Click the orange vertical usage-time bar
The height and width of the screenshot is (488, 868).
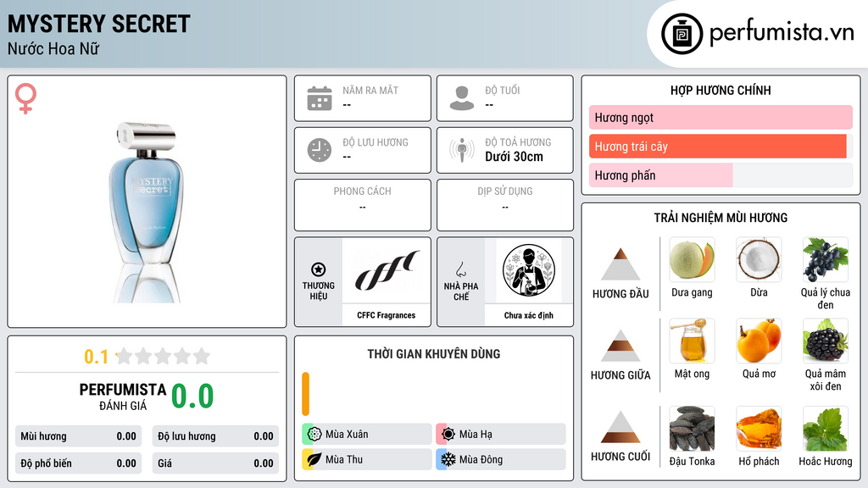[305, 394]
